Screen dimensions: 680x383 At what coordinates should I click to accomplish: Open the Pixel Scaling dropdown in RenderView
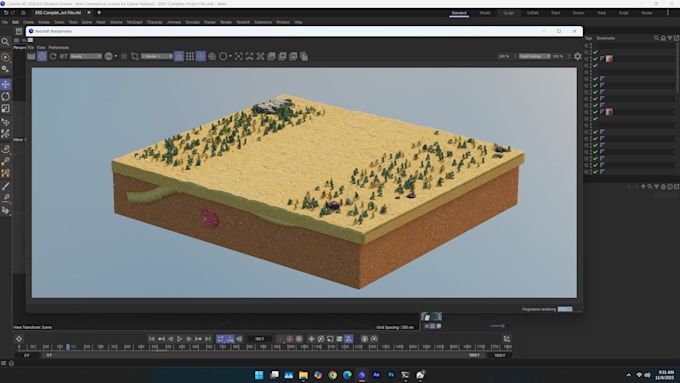(x=535, y=56)
